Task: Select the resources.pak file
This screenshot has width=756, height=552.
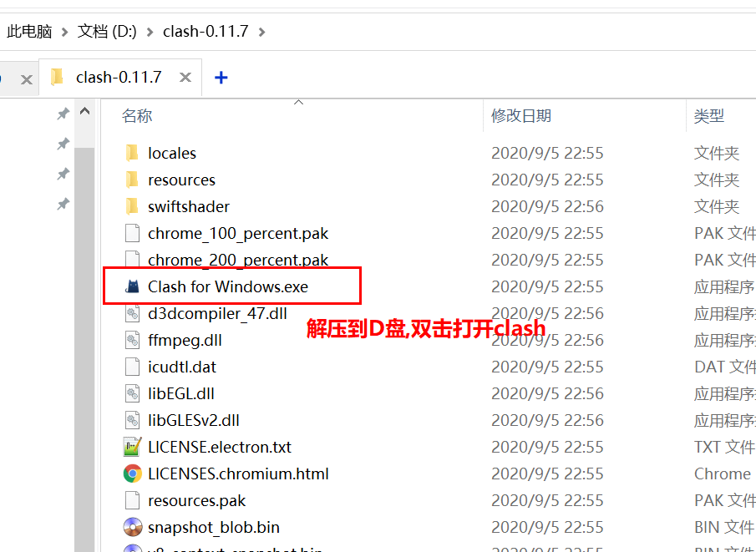Action: 196,500
